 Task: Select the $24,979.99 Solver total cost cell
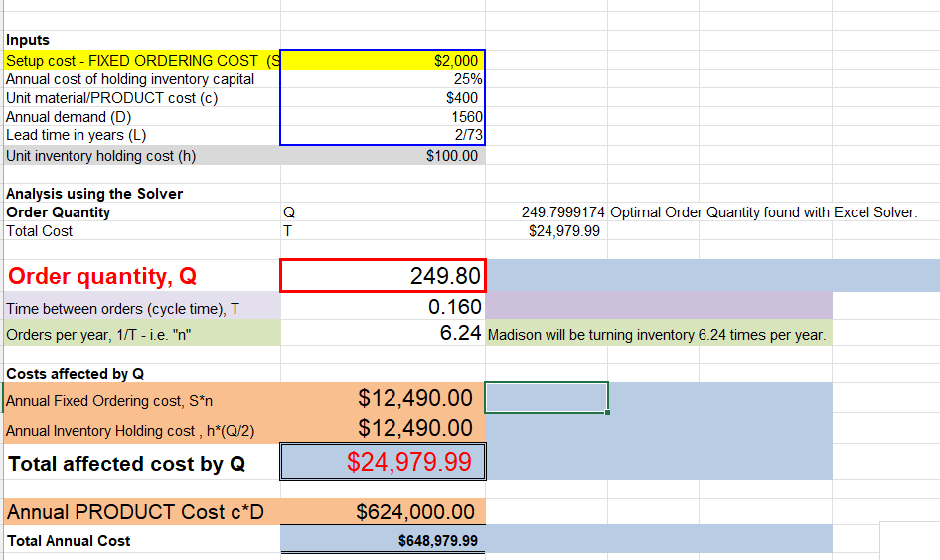point(547,231)
